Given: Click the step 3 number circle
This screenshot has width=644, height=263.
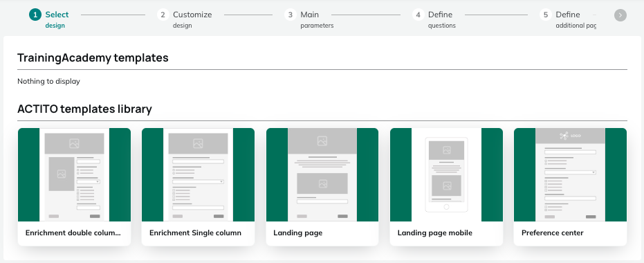Looking at the screenshot, I should [291, 15].
